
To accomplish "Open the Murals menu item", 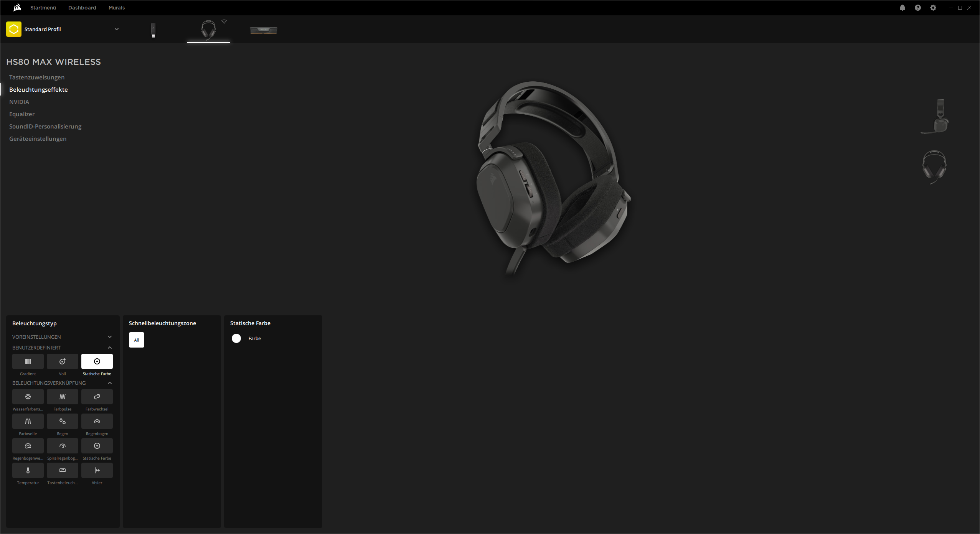I will 116,7.
